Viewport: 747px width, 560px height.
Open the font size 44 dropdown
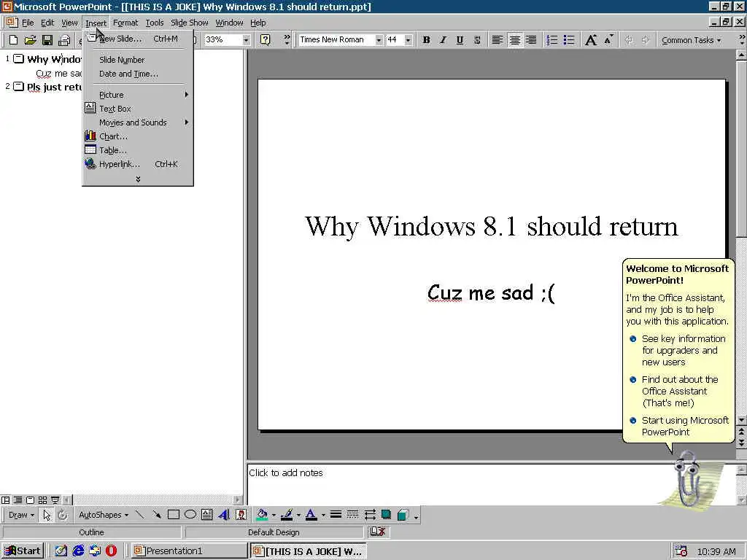pos(408,40)
